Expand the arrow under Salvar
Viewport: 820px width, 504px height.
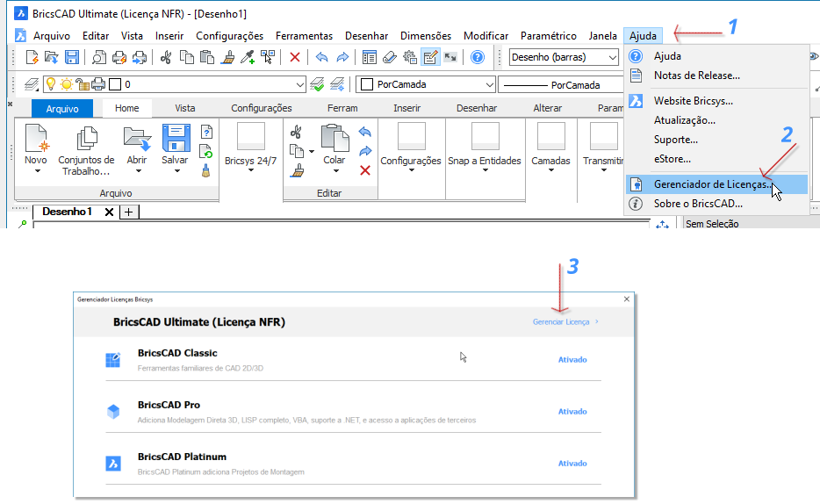177,171
